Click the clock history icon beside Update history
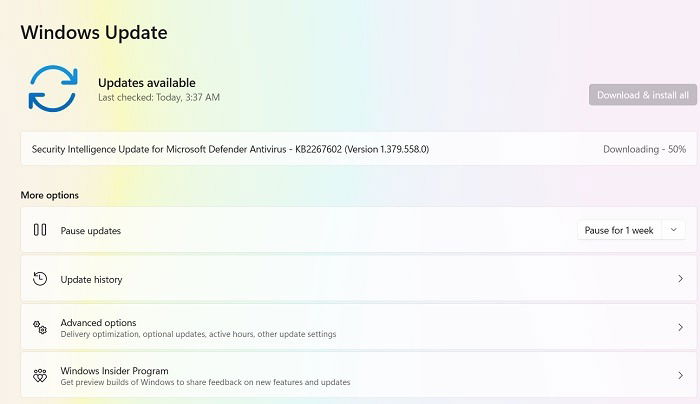The height and width of the screenshot is (404, 700). [40, 279]
